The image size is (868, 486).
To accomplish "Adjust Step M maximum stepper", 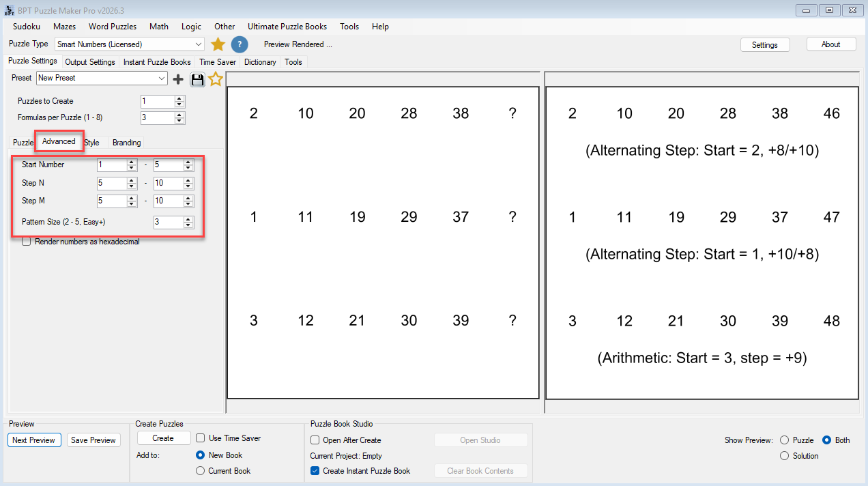I will [188, 201].
